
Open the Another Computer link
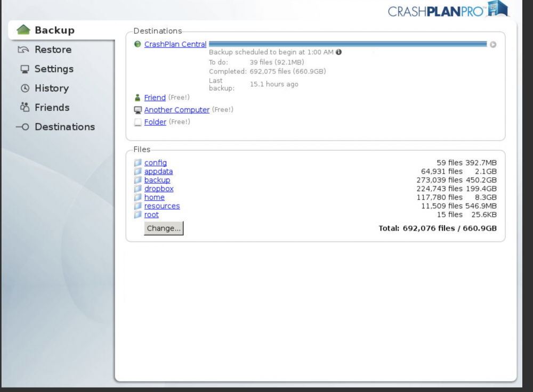pos(177,110)
